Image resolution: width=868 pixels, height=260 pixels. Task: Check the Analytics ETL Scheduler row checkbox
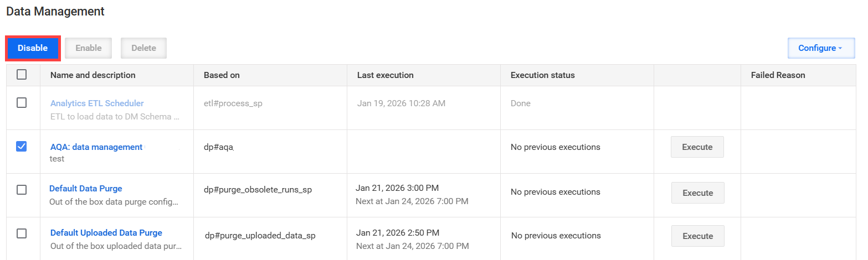(22, 103)
